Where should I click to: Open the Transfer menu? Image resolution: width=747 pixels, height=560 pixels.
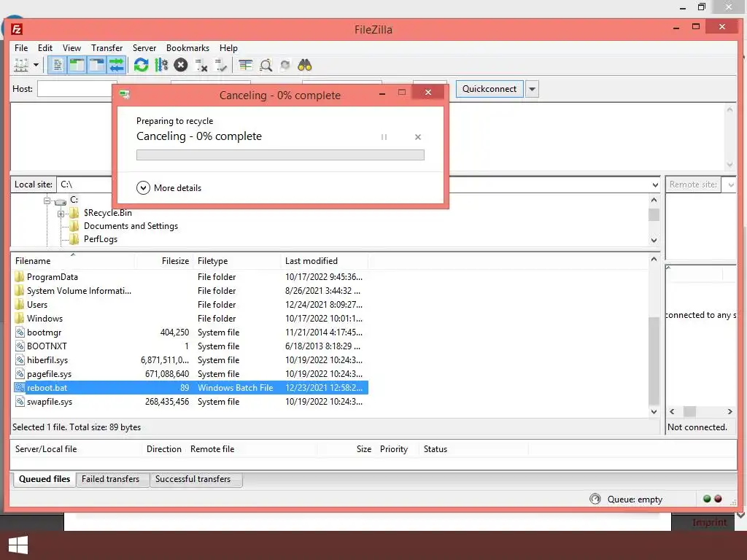point(107,48)
